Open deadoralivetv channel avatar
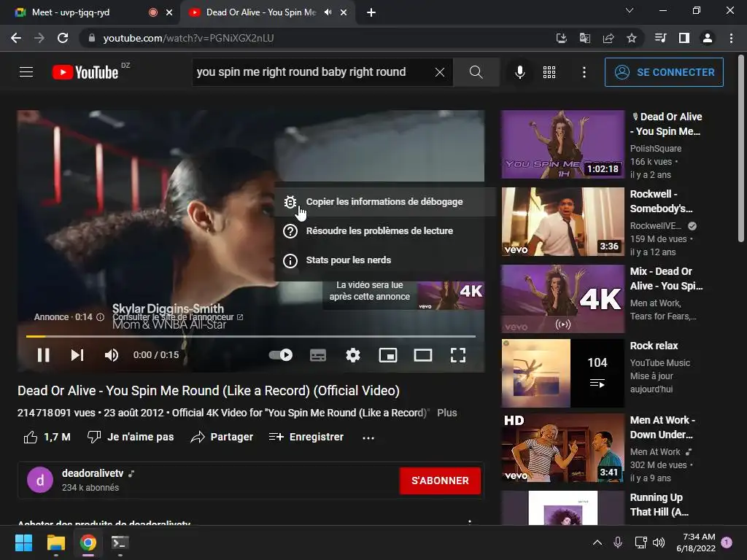The height and width of the screenshot is (560, 747). click(40, 480)
